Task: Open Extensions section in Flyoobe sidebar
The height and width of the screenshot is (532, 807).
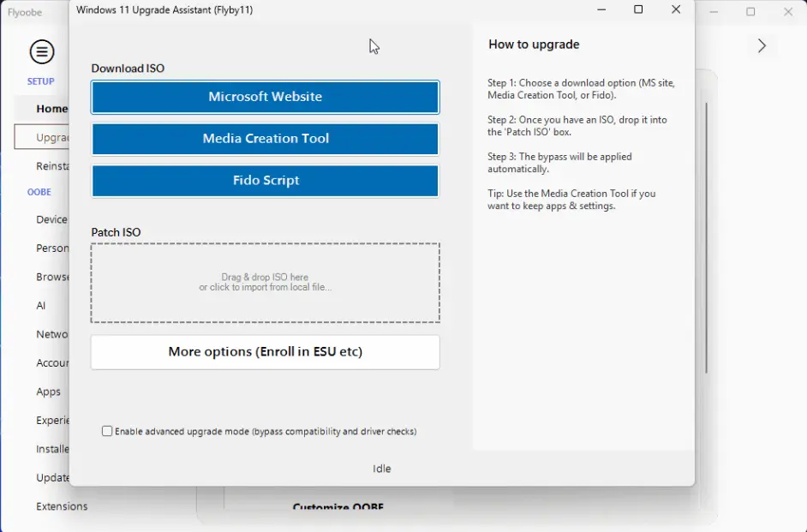Action: click(x=62, y=506)
